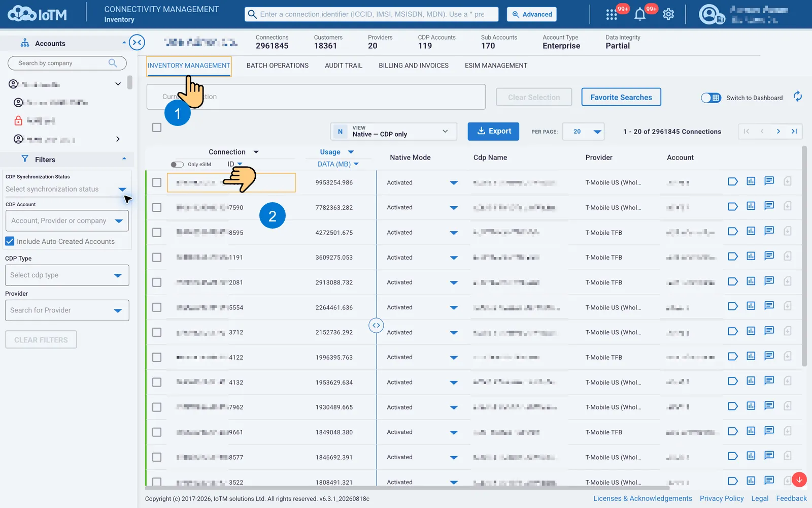
Task: Open the Search for Provider dropdown
Action: point(67,310)
